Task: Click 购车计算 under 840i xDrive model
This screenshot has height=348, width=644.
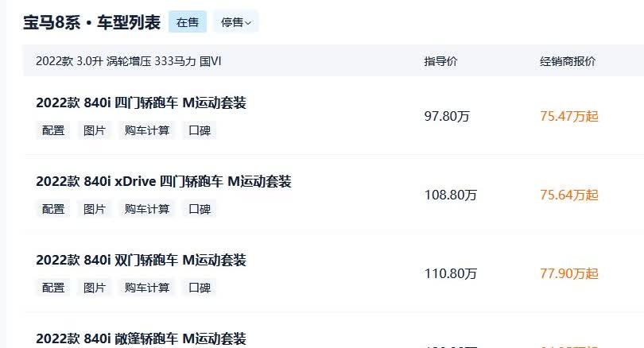Action: [x=147, y=209]
